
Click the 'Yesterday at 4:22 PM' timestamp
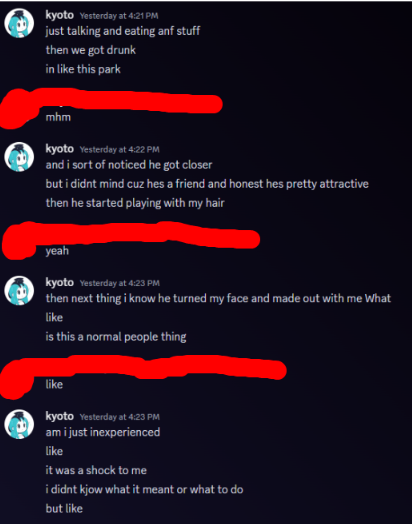coord(119,149)
